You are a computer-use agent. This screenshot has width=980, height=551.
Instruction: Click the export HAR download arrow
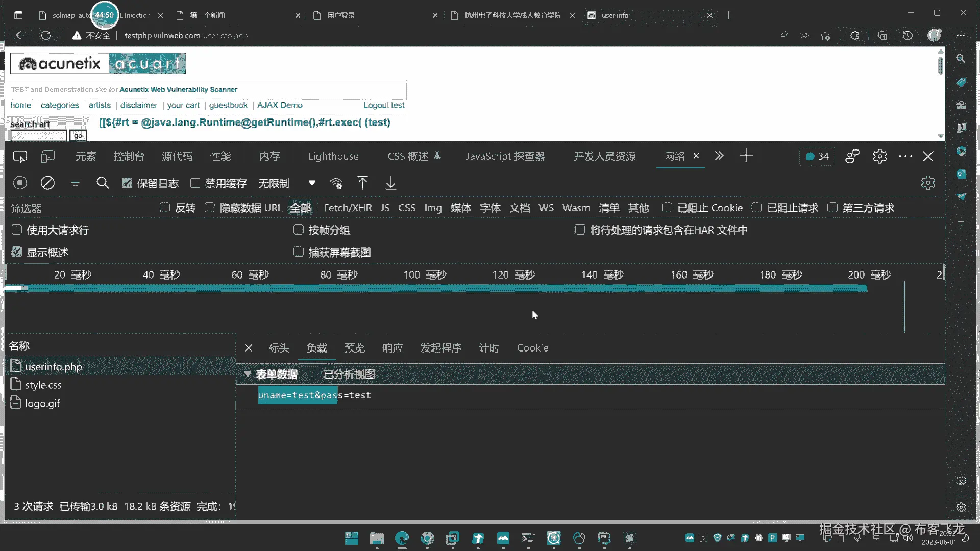[x=390, y=183]
